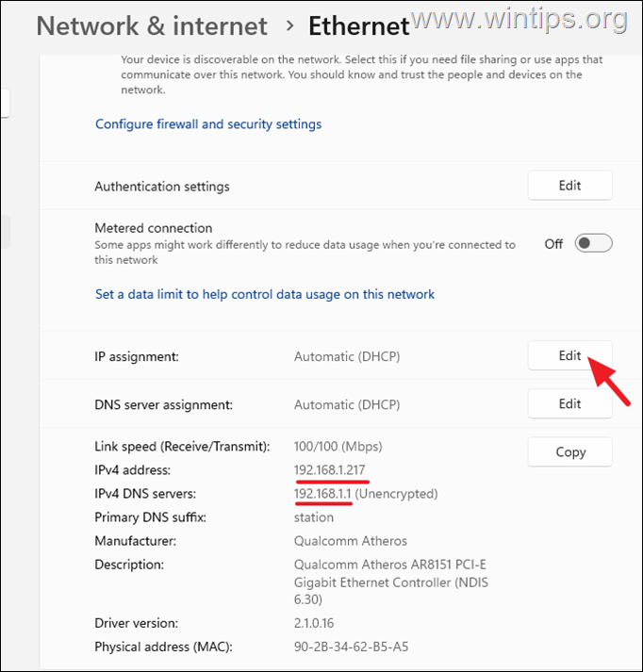Viewport: 643px width, 672px height.
Task: Click Edit next to IP assignment
Action: coord(569,355)
